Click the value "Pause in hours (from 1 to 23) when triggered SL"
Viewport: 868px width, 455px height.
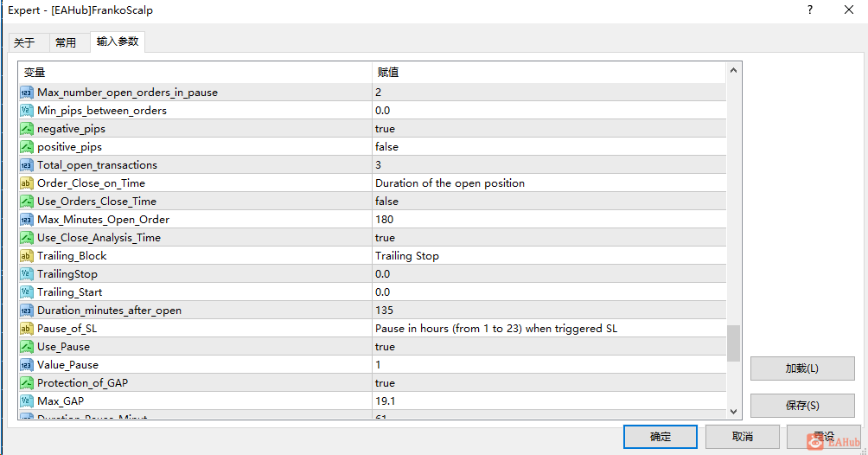496,328
